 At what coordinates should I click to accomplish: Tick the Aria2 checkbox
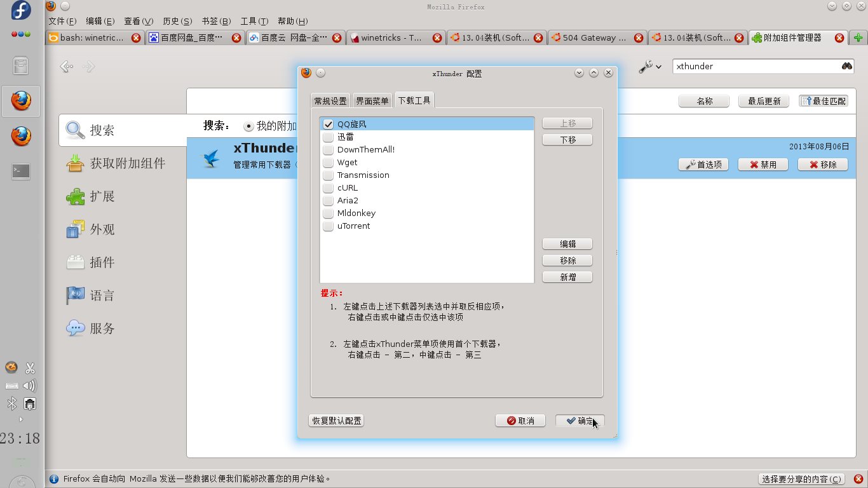tap(329, 201)
